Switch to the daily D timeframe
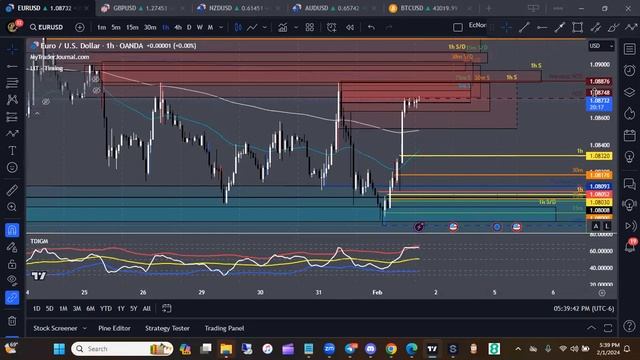This screenshot has width=640, height=360. 189,27
